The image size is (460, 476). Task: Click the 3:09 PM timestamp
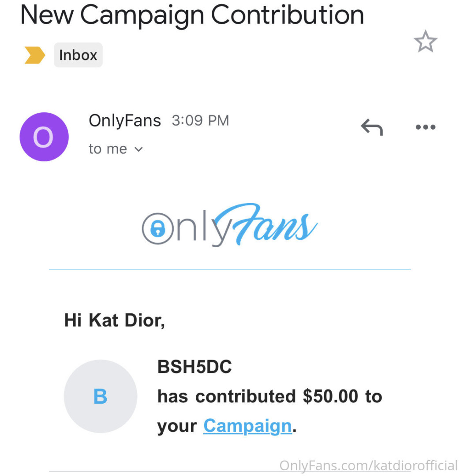tap(200, 120)
